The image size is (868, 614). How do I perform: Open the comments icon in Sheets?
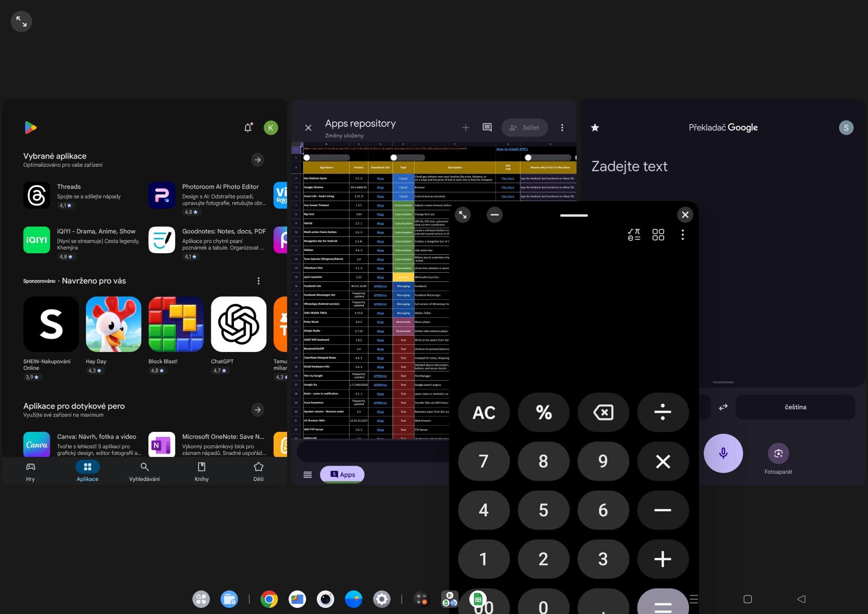[487, 127]
